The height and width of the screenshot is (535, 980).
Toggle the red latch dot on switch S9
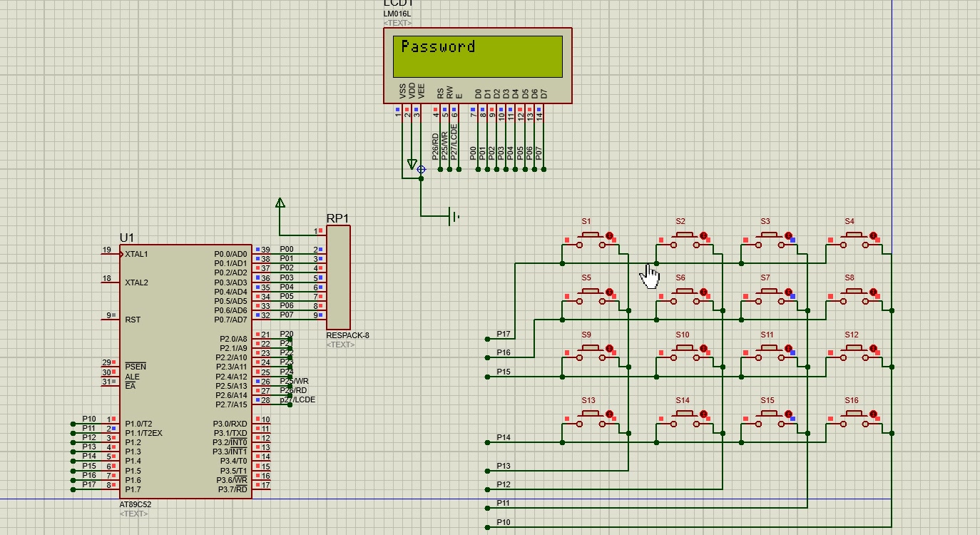click(x=610, y=350)
